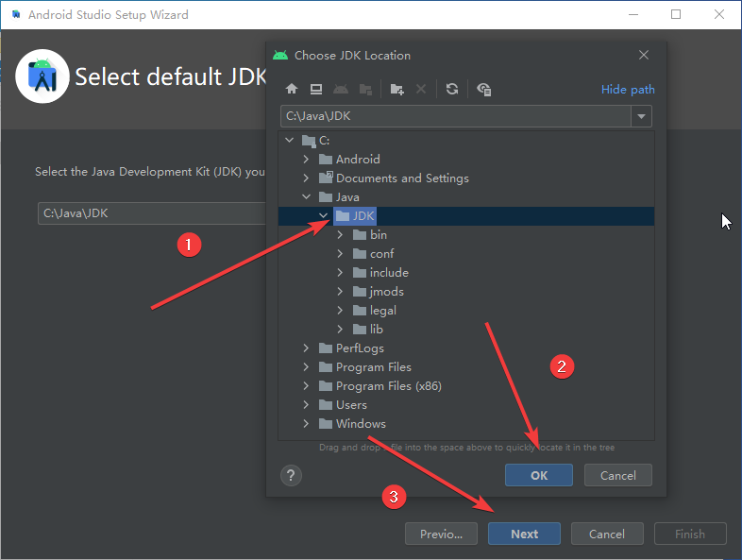Expand the include folder
The height and width of the screenshot is (560, 742).
click(x=340, y=273)
